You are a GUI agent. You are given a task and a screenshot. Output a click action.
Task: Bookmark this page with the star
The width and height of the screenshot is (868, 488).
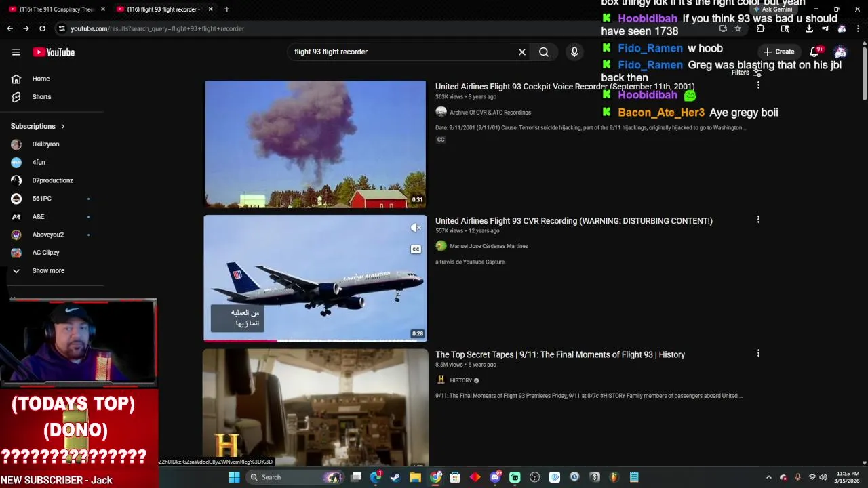coord(738,28)
